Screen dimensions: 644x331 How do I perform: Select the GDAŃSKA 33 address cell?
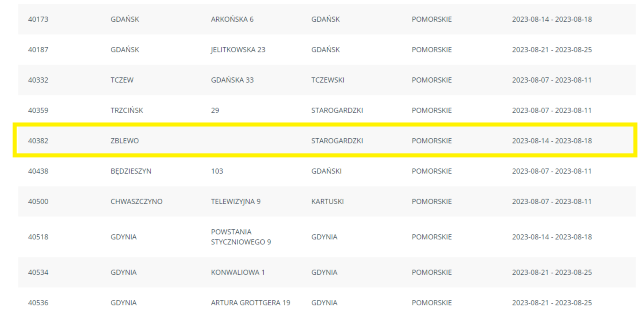click(x=232, y=80)
